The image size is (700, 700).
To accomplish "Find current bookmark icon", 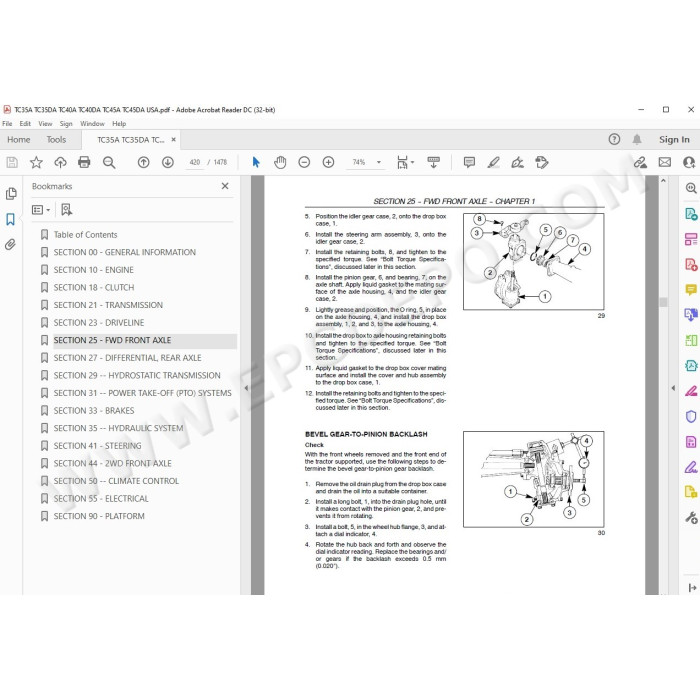I will 67,210.
